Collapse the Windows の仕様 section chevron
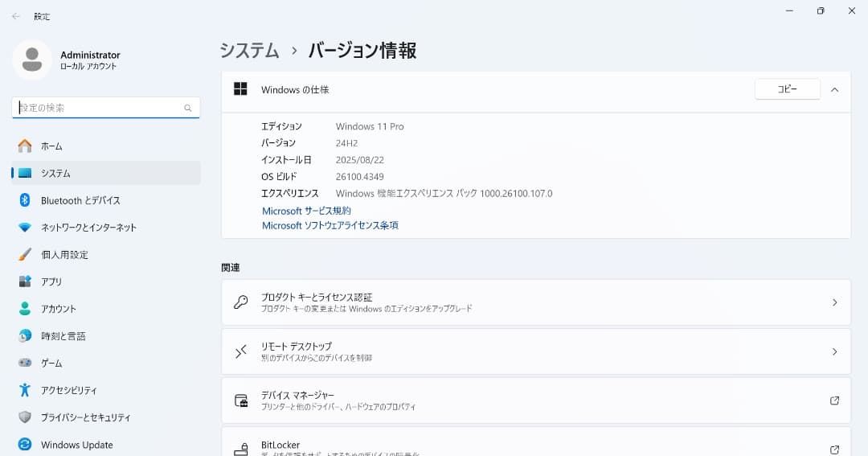 click(x=834, y=90)
